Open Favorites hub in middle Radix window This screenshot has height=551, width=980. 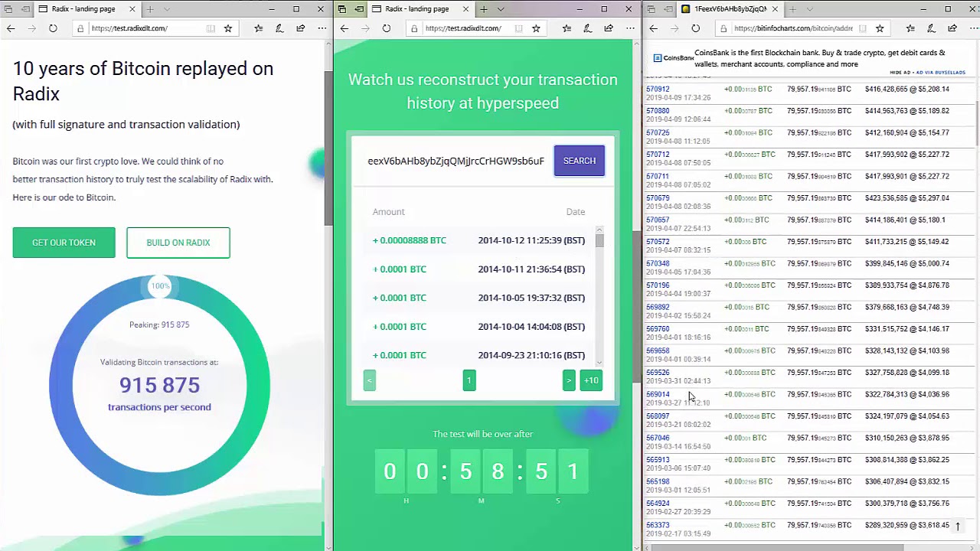[567, 28]
